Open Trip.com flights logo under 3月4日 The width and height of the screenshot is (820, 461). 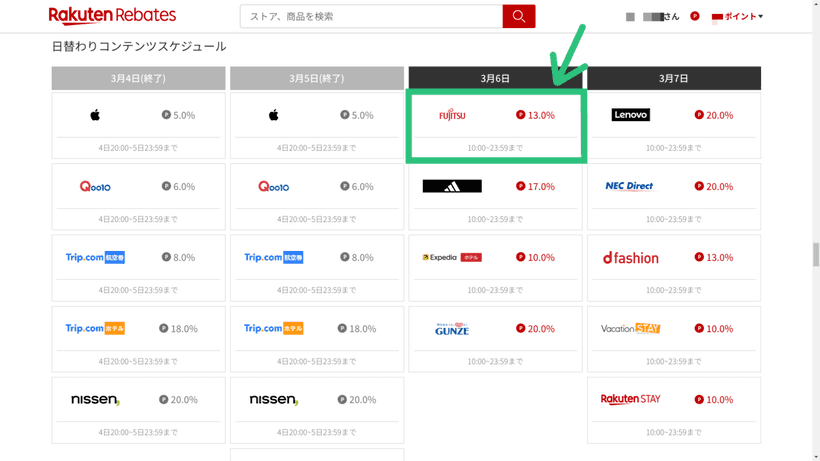point(95,257)
